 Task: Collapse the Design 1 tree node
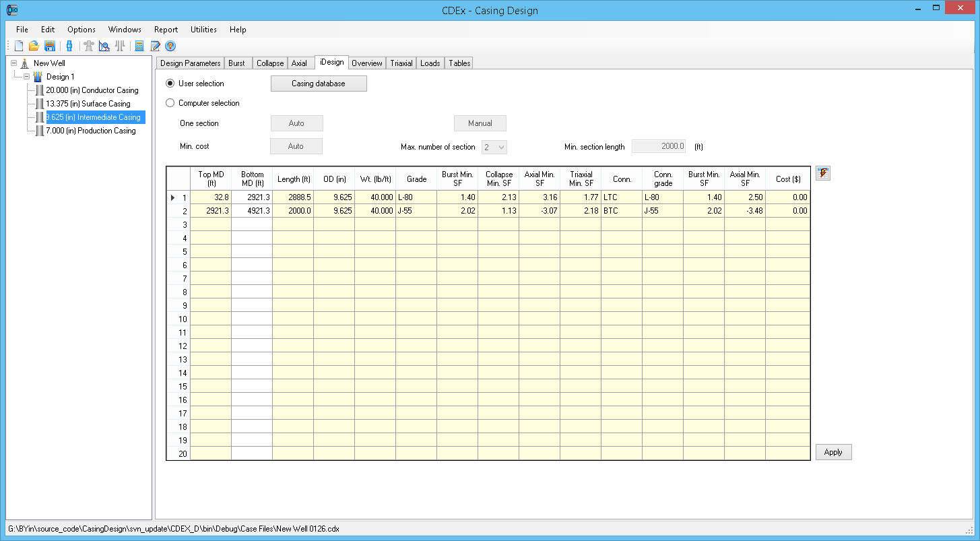click(x=27, y=77)
